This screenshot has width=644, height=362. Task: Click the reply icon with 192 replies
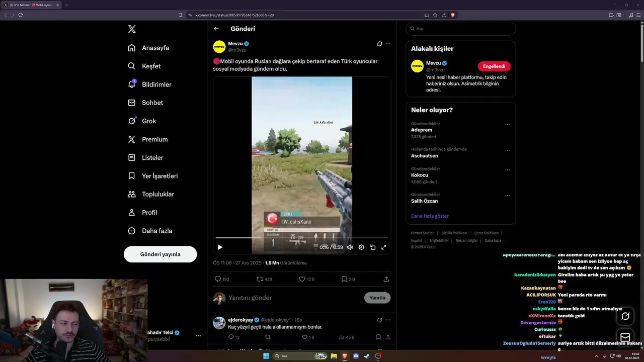pos(222,279)
